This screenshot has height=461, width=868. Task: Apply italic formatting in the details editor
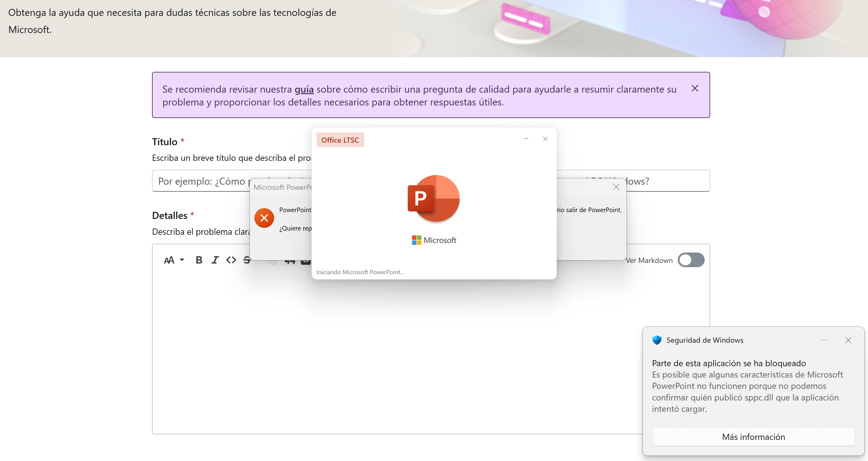coord(215,260)
